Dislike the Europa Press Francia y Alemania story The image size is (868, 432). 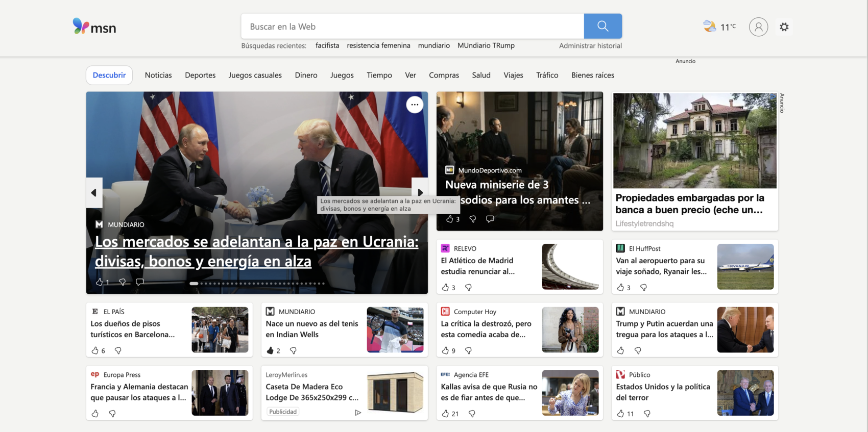click(112, 414)
